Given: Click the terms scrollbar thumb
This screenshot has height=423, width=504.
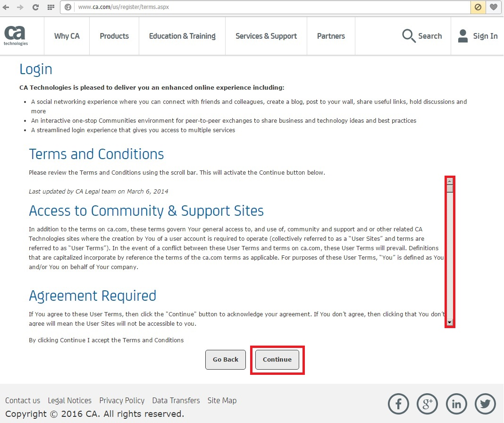Looking at the screenshot, I should (450, 188).
